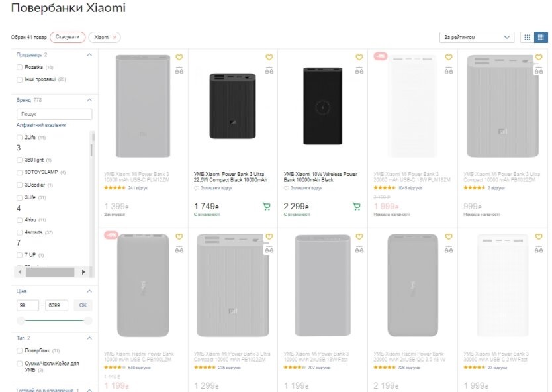Add Power Bank 3 30000 mAh to wishlist
This screenshot has height=392, width=552.
(x=539, y=236)
